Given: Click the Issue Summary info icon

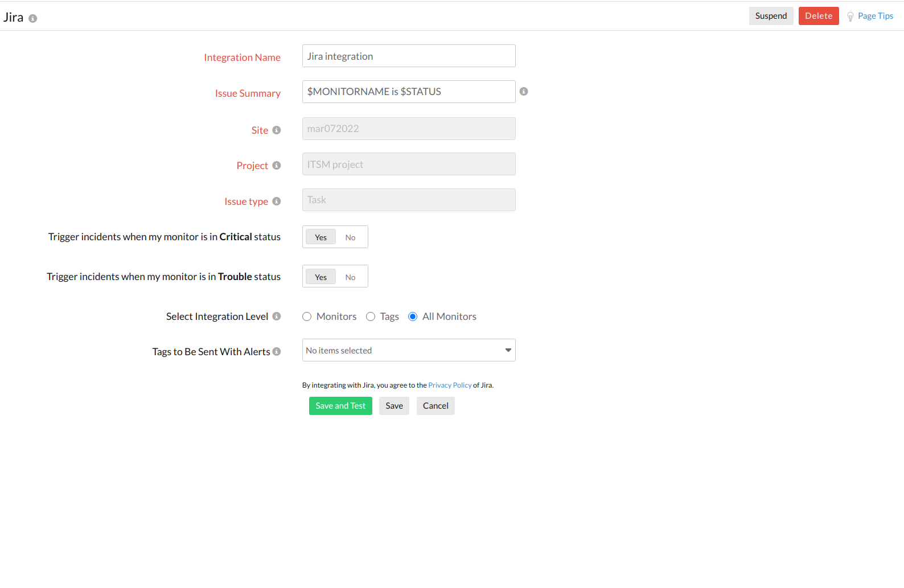Looking at the screenshot, I should pyautogui.click(x=524, y=92).
